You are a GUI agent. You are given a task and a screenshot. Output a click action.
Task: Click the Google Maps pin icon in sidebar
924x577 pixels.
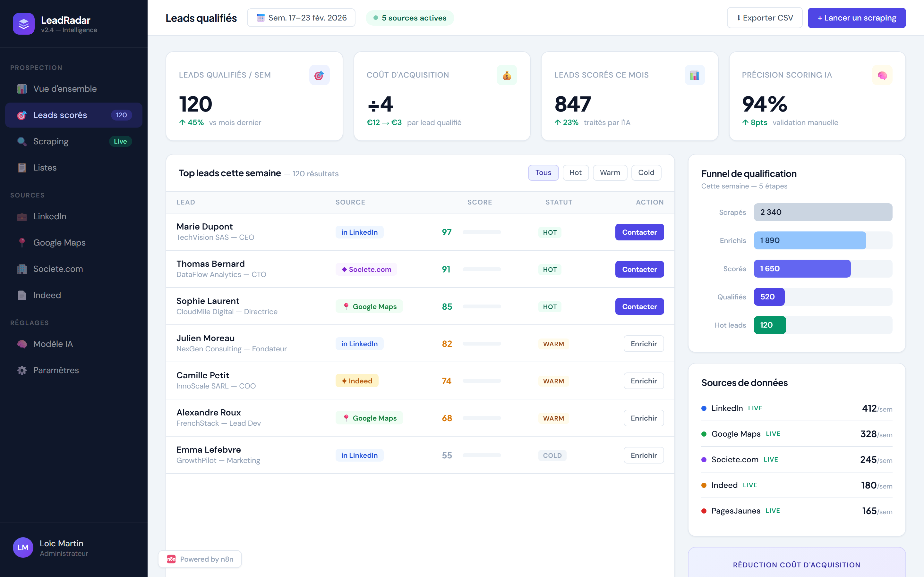(22, 243)
